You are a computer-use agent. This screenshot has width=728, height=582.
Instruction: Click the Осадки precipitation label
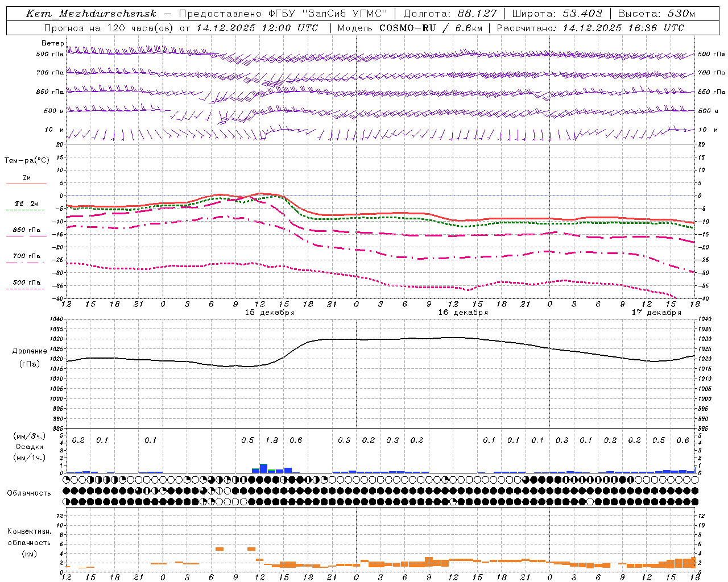28,447
